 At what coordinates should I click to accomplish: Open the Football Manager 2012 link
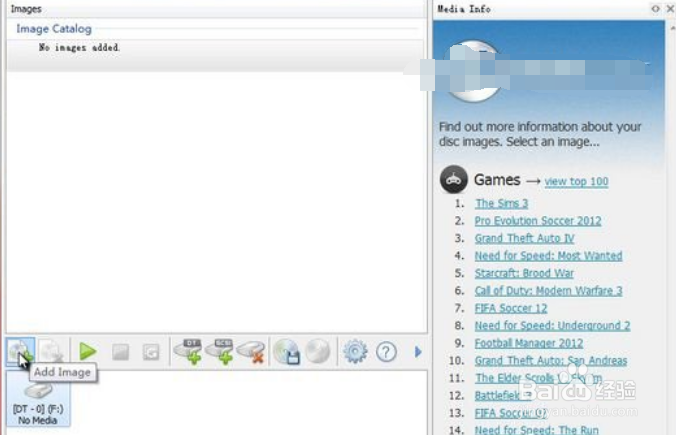pos(529,343)
